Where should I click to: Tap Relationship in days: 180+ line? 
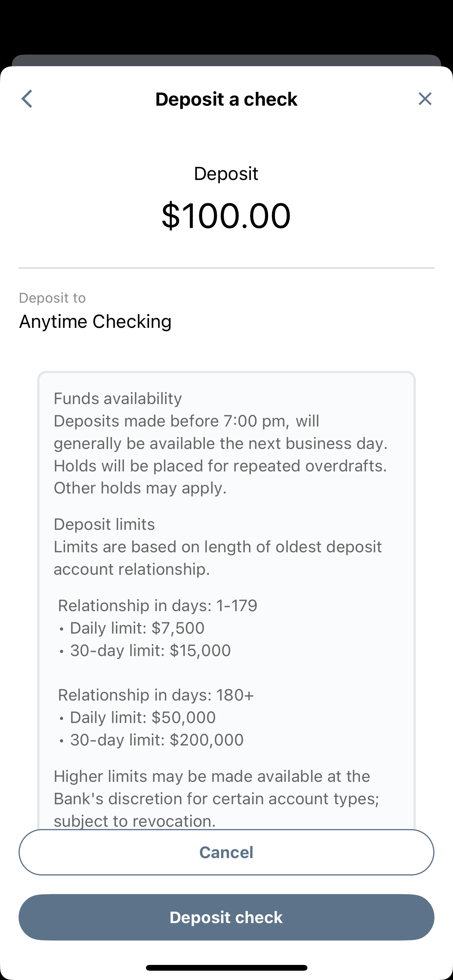coord(156,695)
